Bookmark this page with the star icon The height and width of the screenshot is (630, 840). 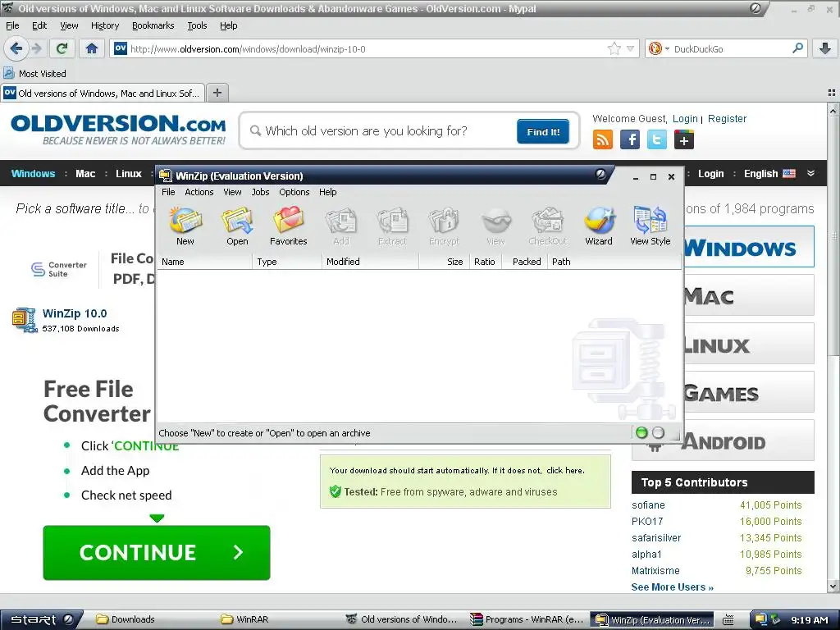[x=614, y=48]
